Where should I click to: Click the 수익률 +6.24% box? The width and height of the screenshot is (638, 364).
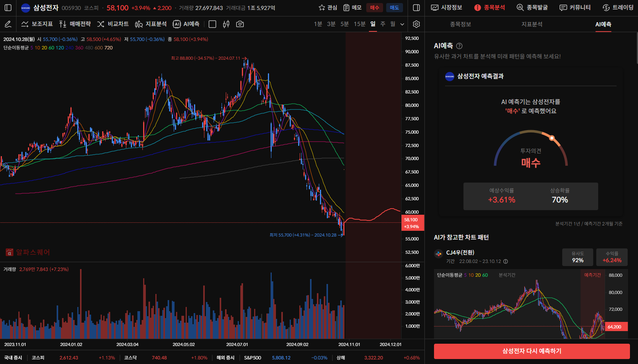pos(612,257)
